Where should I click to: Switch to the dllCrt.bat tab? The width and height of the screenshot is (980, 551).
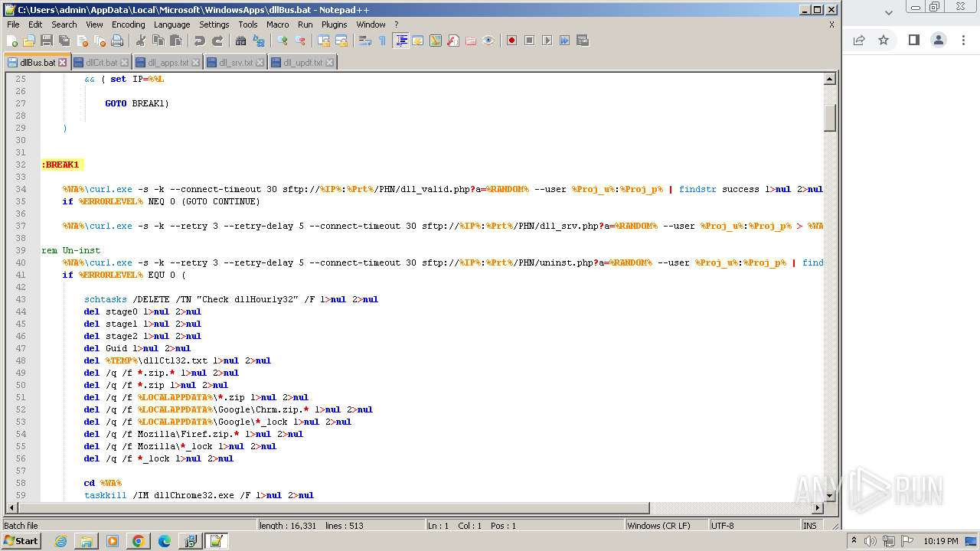click(102, 63)
